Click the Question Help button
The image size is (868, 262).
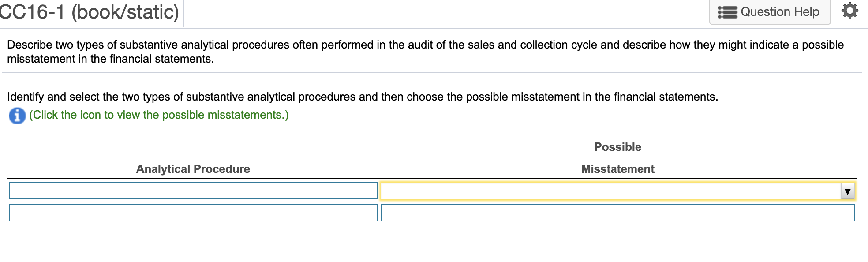[x=770, y=12]
